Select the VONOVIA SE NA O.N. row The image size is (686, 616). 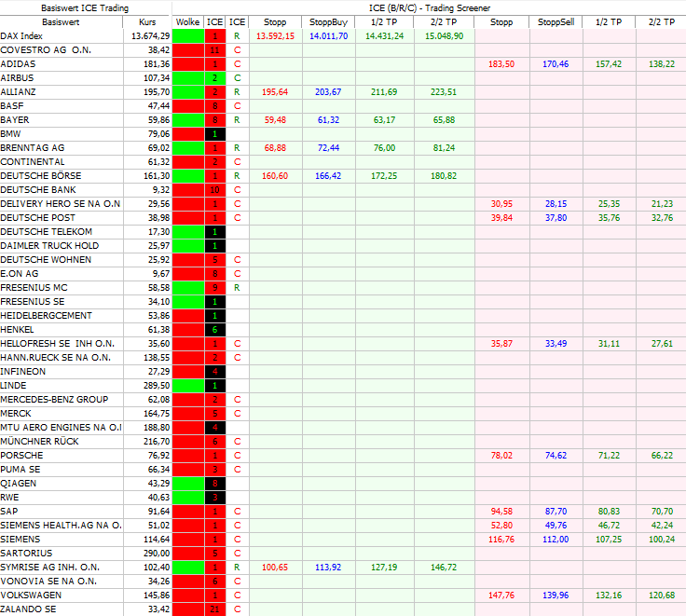tap(48, 582)
